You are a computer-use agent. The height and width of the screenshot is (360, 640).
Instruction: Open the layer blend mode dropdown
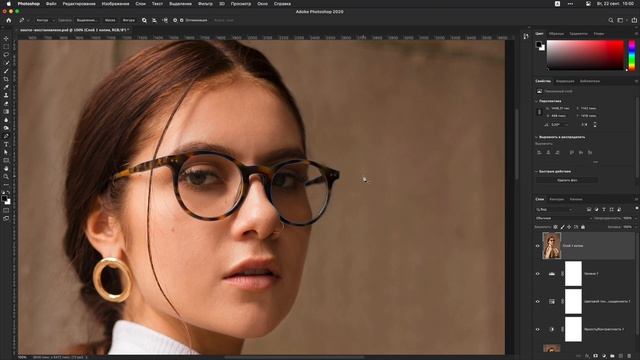562,218
